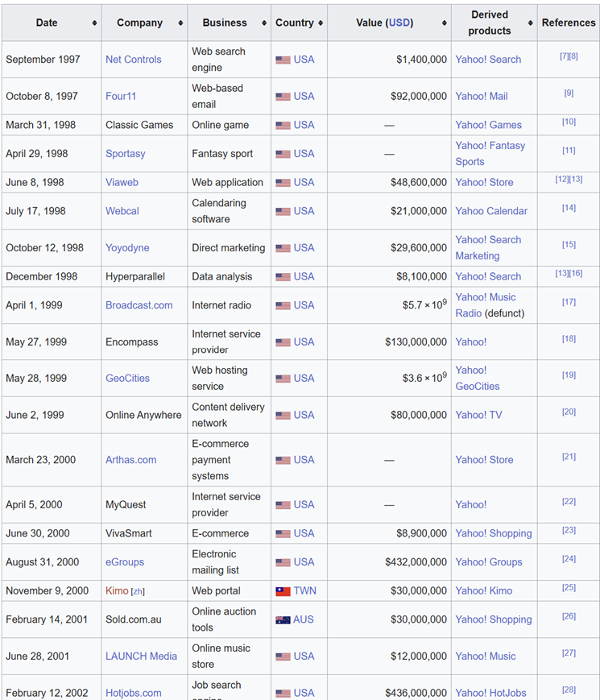This screenshot has width=600, height=700.
Task: Open the Yoyodyne company link
Action: tap(127, 248)
